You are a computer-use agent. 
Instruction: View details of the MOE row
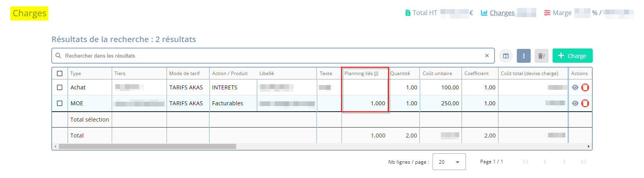575,103
